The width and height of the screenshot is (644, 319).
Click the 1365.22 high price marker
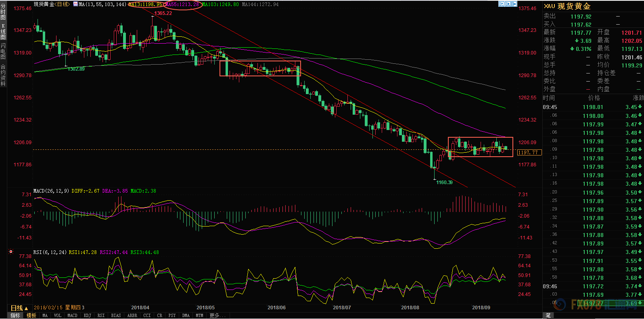coord(163,13)
